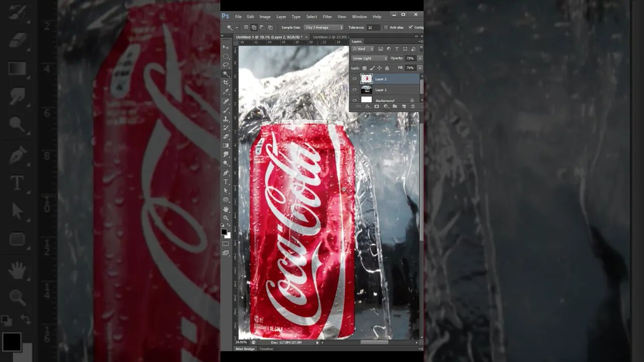644x362 pixels.
Task: Switch to the Untitled-2 document tab
Action: [x=331, y=37]
